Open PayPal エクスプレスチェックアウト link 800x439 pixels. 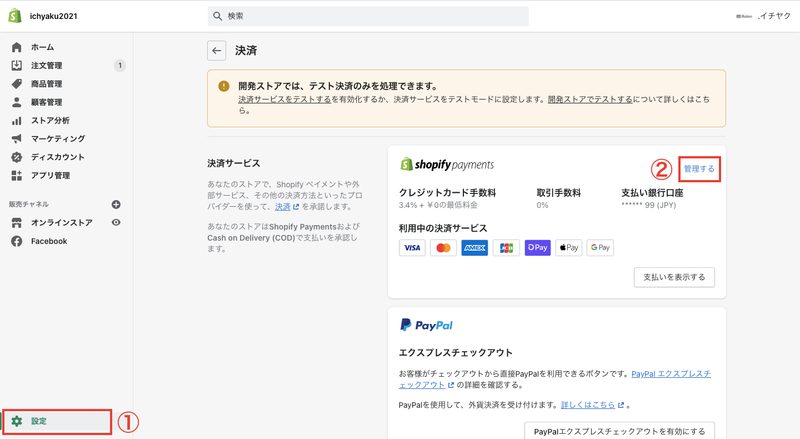coord(555,379)
